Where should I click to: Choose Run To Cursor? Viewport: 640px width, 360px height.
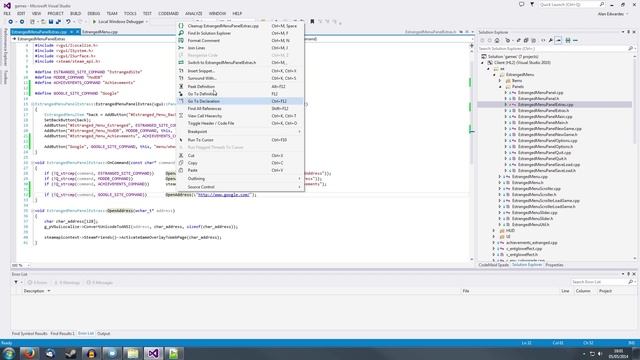click(x=240, y=140)
